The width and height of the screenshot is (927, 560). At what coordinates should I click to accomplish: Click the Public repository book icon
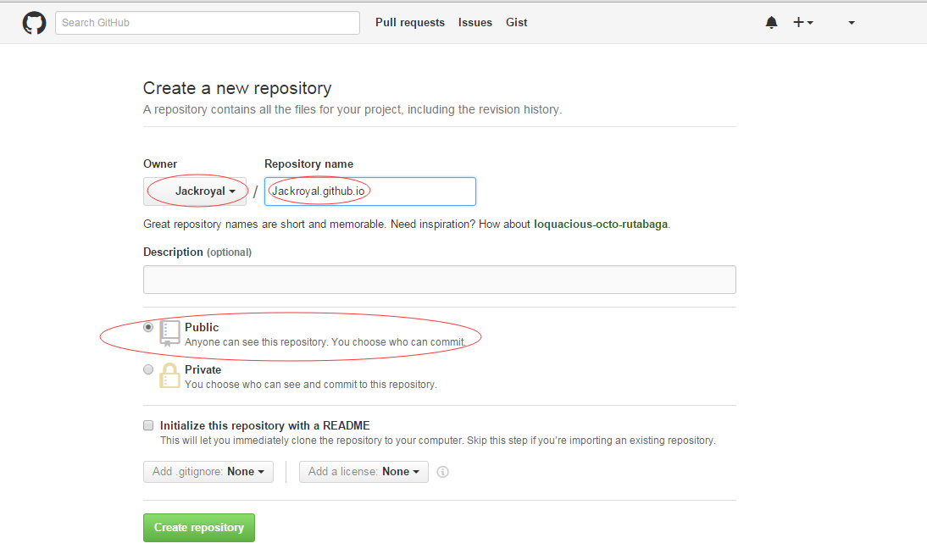[x=169, y=333]
